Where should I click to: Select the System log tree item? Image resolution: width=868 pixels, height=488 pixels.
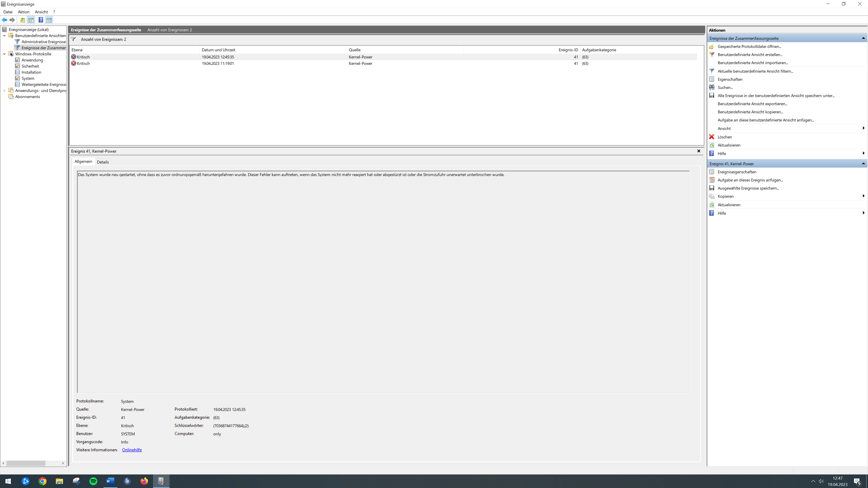point(28,78)
